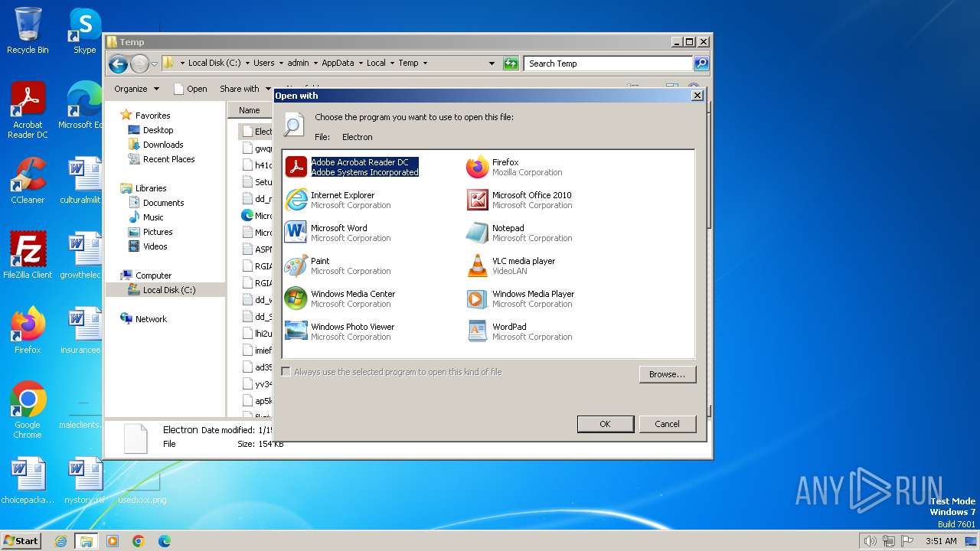Click the taskbar clock showing 3:51 AM
This screenshot has height=551, width=980.
941,541
